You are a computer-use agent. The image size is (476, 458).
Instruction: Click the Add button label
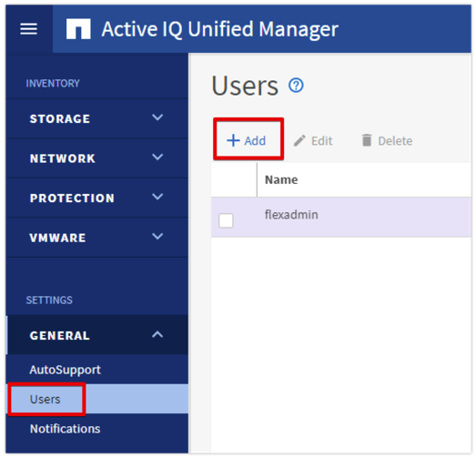(255, 141)
